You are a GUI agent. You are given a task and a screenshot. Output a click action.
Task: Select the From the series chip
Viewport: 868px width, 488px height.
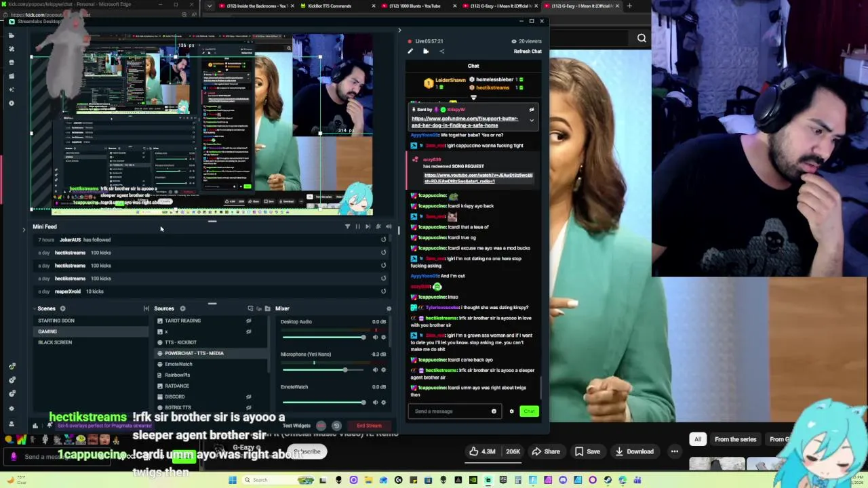[735, 439]
